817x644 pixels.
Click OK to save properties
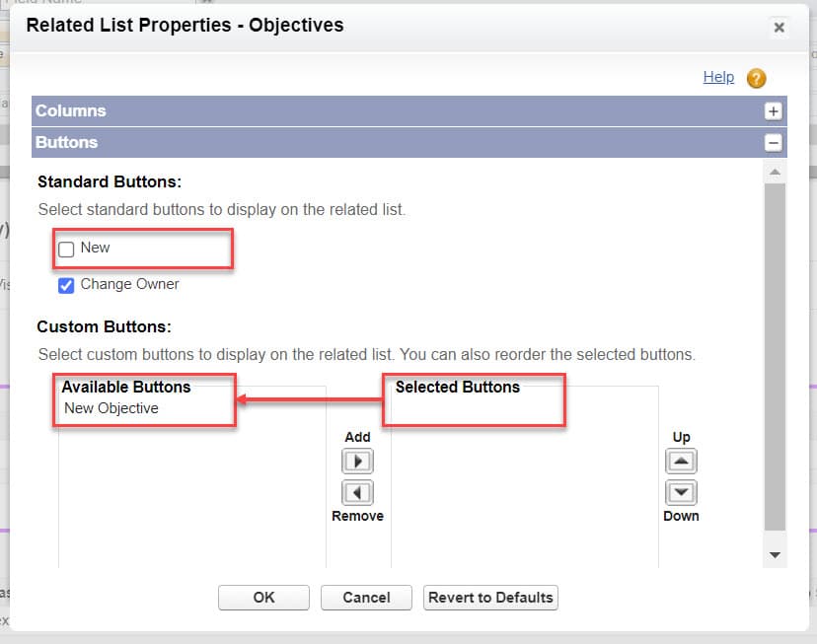(263, 597)
